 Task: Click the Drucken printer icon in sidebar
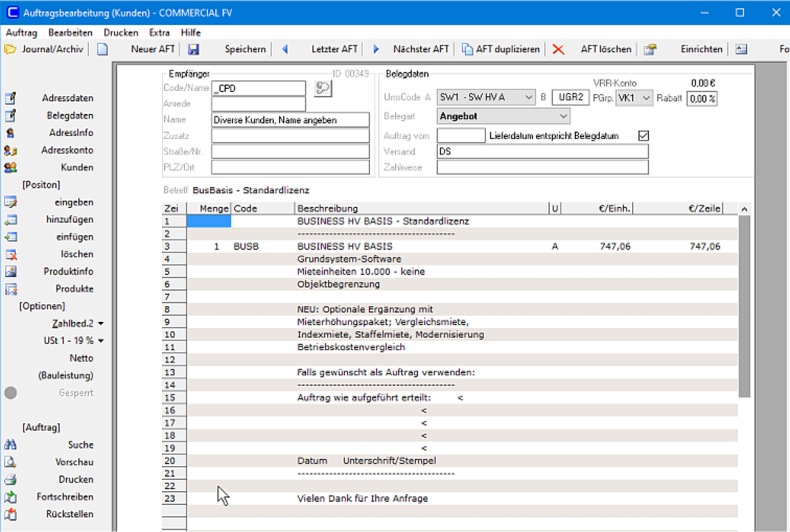coord(11,479)
